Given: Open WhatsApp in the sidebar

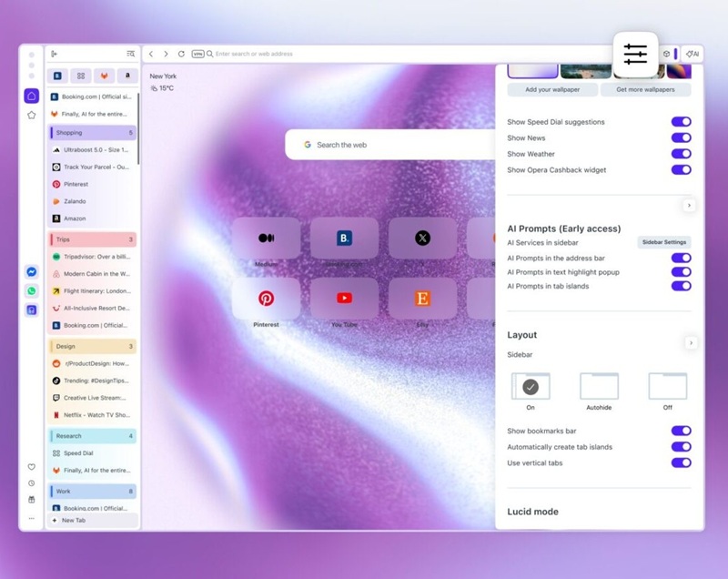Looking at the screenshot, I should pyautogui.click(x=32, y=291).
